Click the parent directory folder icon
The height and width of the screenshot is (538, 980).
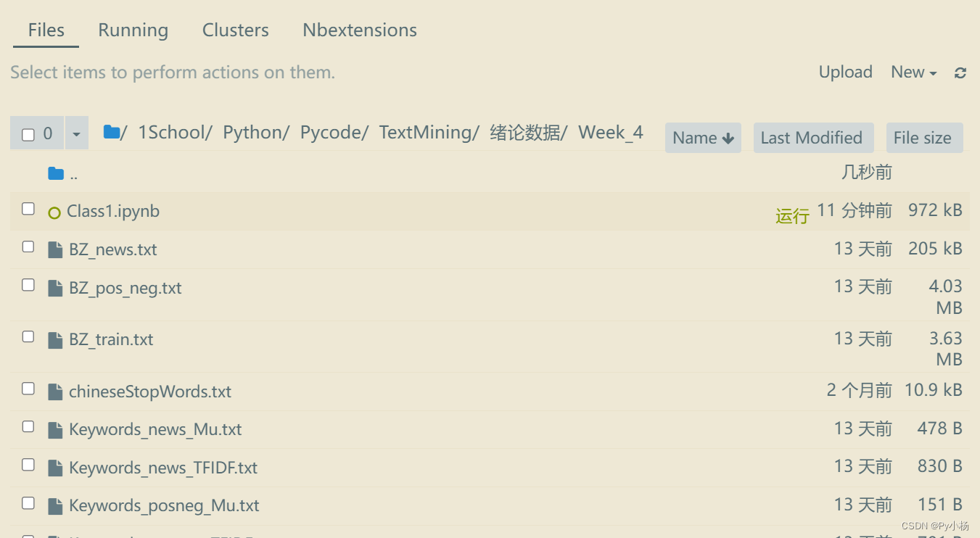click(x=56, y=173)
